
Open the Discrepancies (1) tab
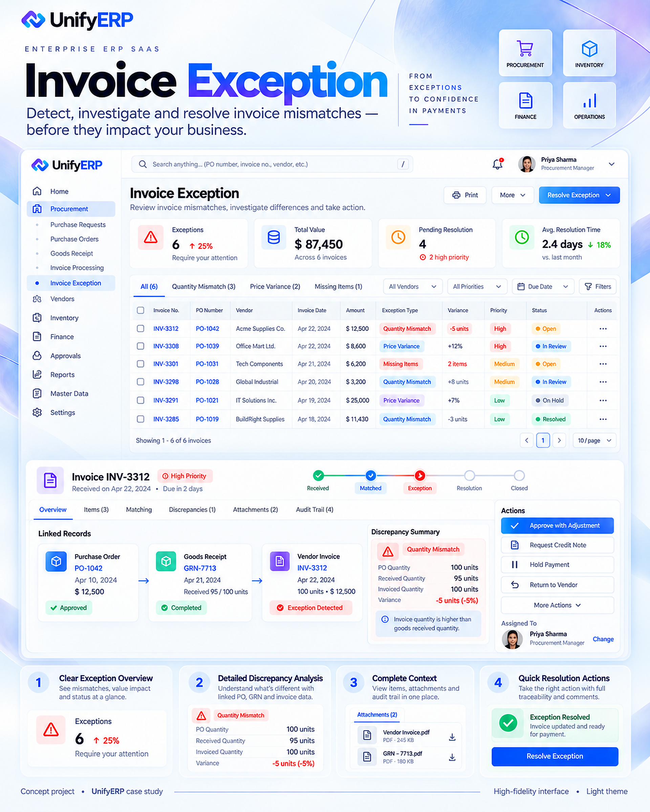[x=192, y=509]
